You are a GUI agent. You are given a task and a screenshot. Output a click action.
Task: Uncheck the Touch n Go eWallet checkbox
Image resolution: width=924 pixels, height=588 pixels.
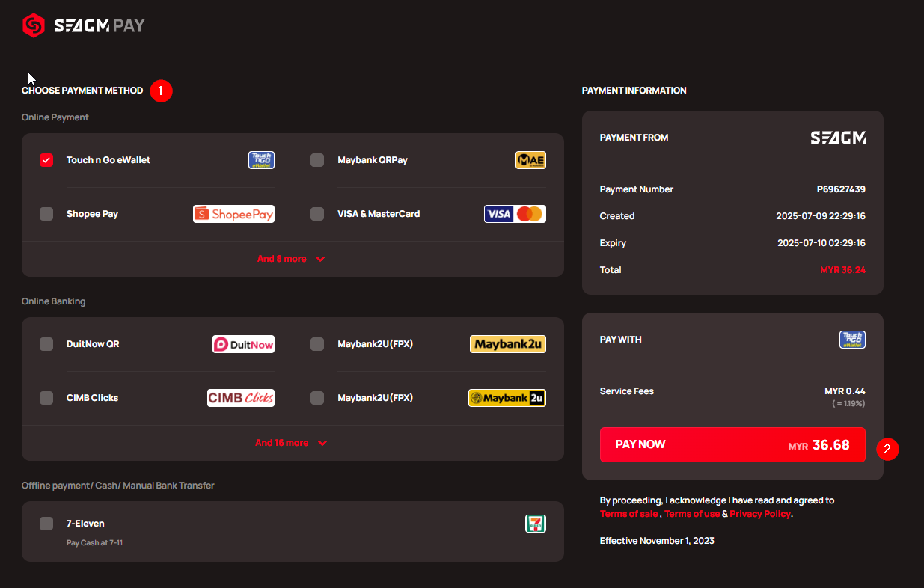coord(46,160)
